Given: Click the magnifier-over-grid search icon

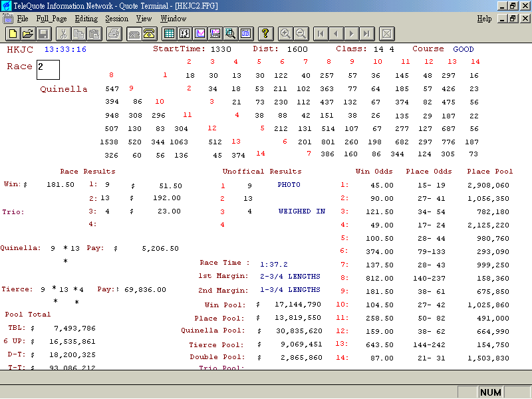Looking at the screenshot, I should tap(230, 34).
